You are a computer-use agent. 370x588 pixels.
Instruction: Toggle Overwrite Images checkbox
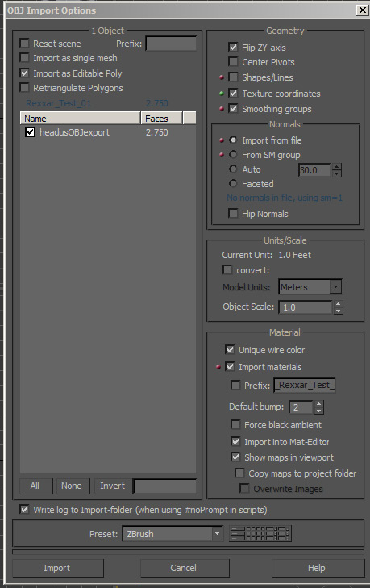pyautogui.click(x=244, y=488)
